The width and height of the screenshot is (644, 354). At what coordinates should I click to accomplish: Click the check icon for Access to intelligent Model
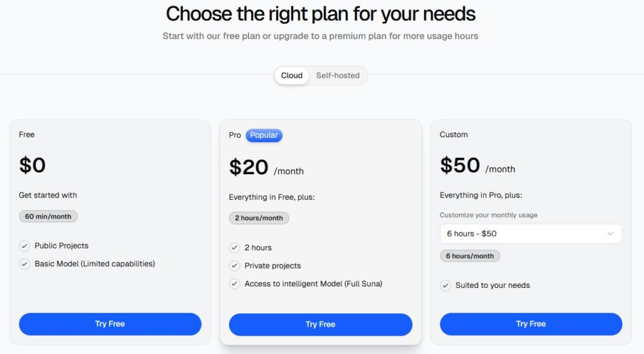point(235,284)
